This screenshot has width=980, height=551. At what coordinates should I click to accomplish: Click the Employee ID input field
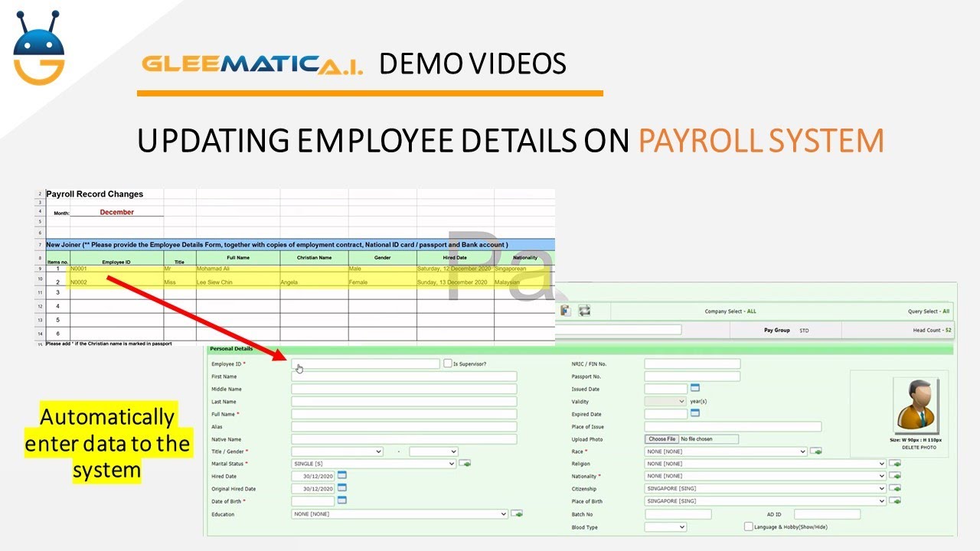point(366,364)
